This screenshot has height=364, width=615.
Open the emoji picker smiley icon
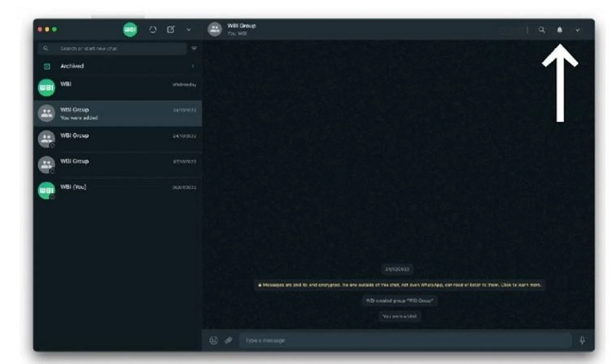[214, 340]
